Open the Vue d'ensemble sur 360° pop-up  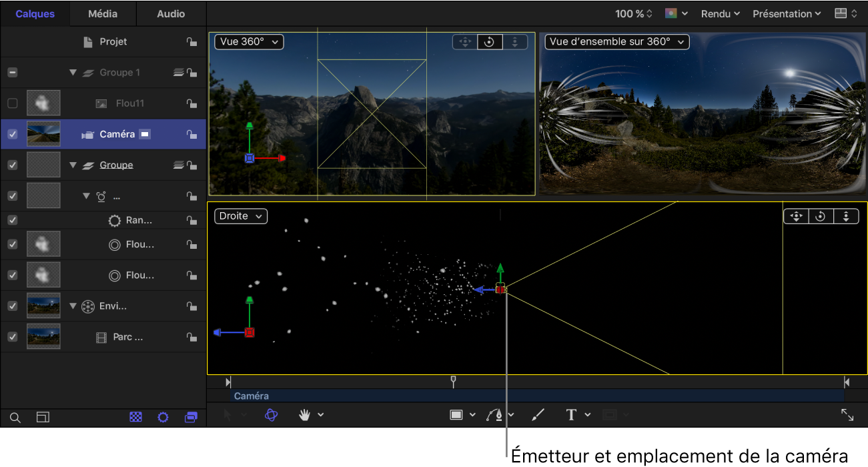coord(617,41)
